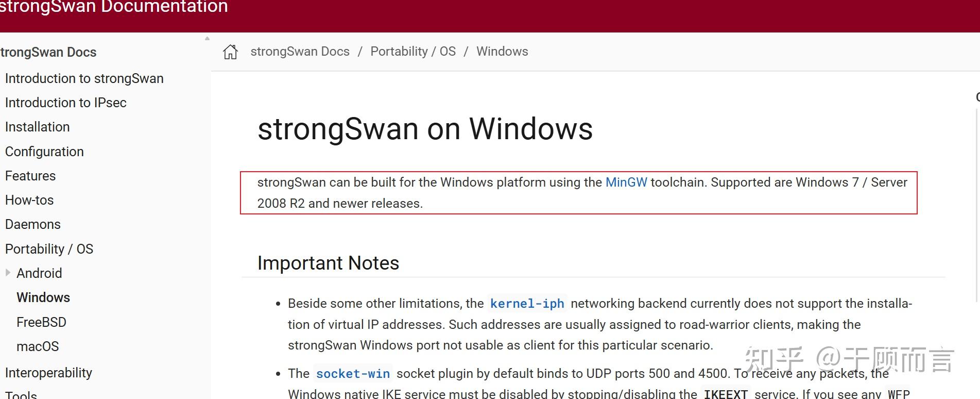This screenshot has width=980, height=399.
Task: Navigate to strongSwan Docs via breadcrumb
Action: [x=300, y=52]
